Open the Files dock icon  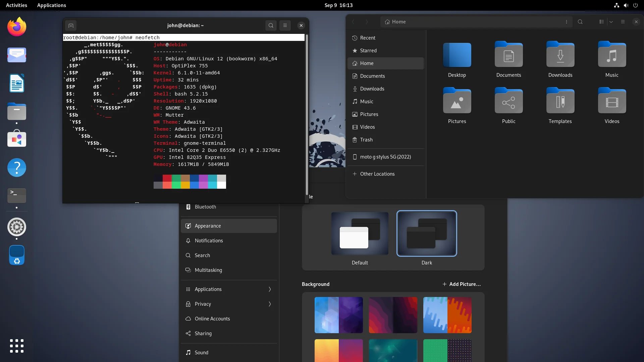point(17,111)
